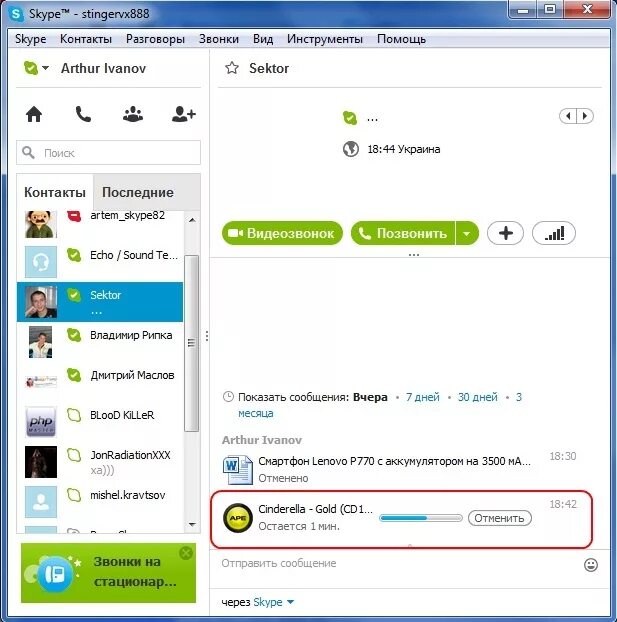The width and height of the screenshot is (617, 622).
Task: Select contact mishel.kravtsov
Action: pos(100,502)
